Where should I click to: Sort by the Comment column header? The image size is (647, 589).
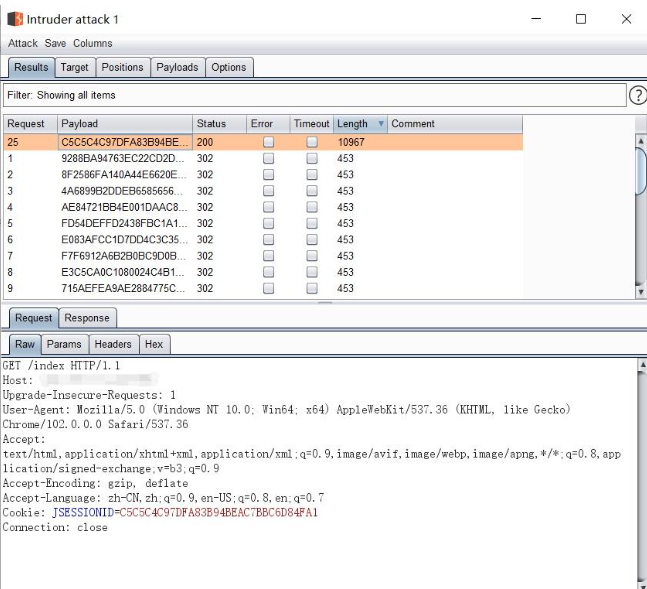coord(455,124)
